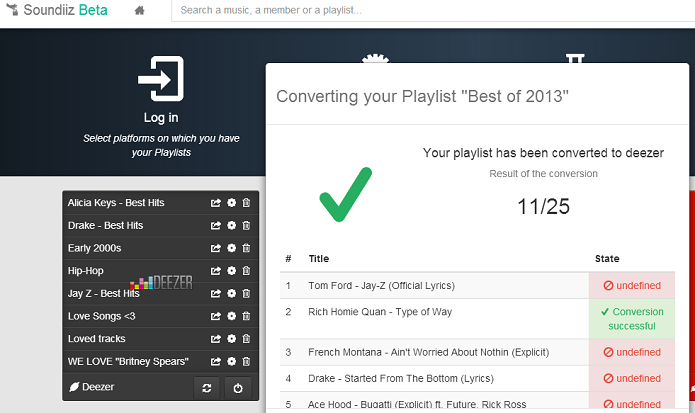Screen dimensions: 695x413
Task: Click the share icon for Alicia Keys playlist
Action: point(215,203)
